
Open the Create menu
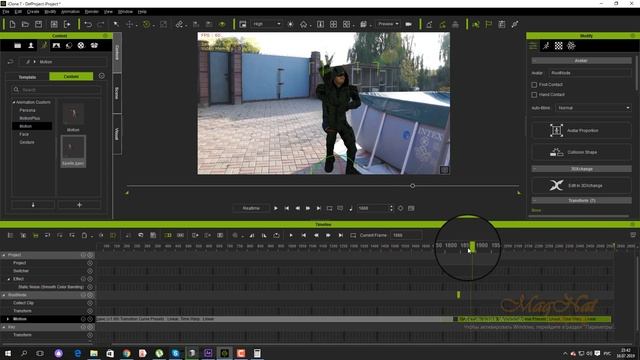point(33,12)
